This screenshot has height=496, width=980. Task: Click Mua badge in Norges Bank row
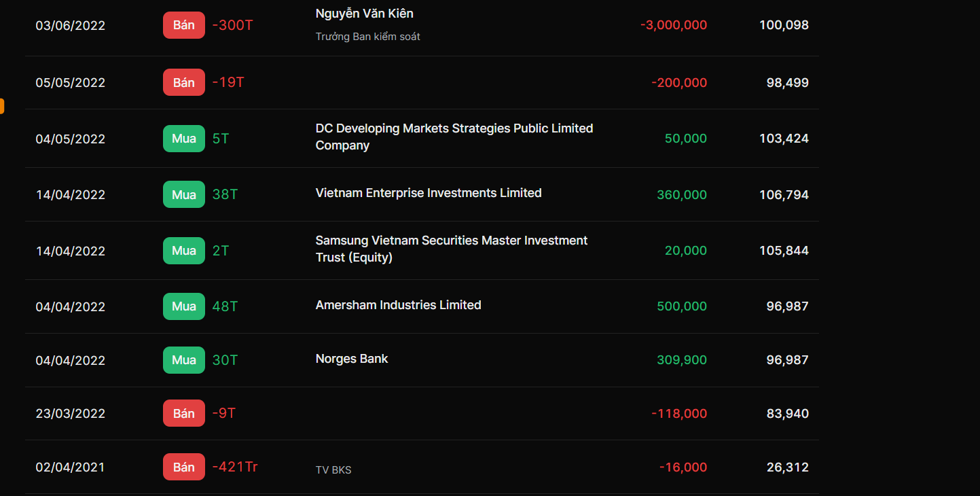coord(183,360)
